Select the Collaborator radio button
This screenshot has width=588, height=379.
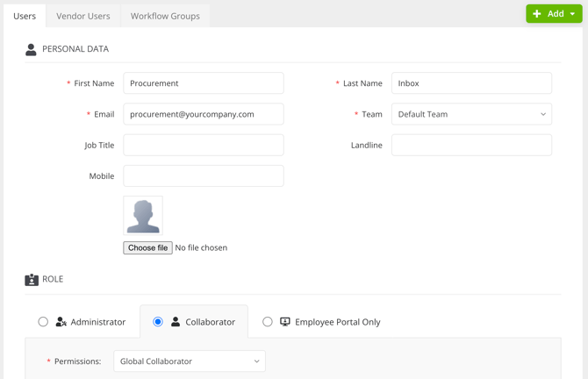pos(158,322)
